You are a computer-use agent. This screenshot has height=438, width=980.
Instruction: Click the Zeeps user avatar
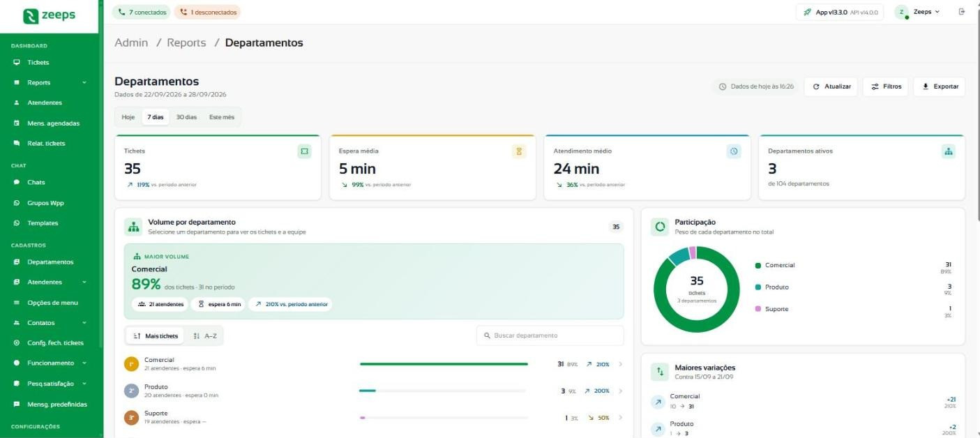coord(903,12)
